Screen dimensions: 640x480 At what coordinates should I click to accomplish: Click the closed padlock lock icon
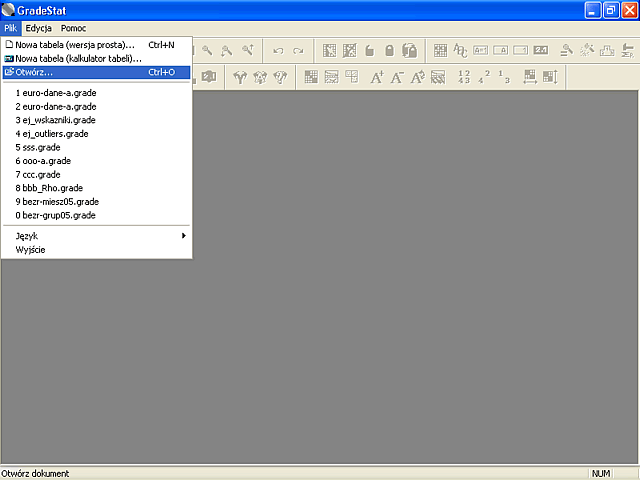(x=390, y=51)
